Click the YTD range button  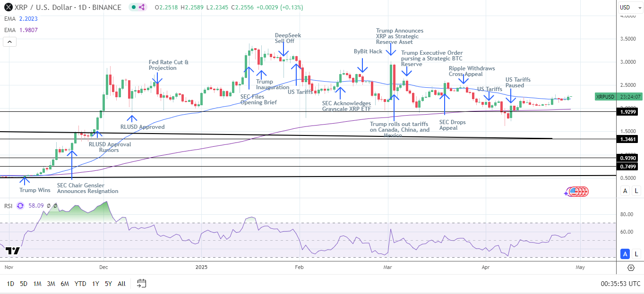point(80,284)
